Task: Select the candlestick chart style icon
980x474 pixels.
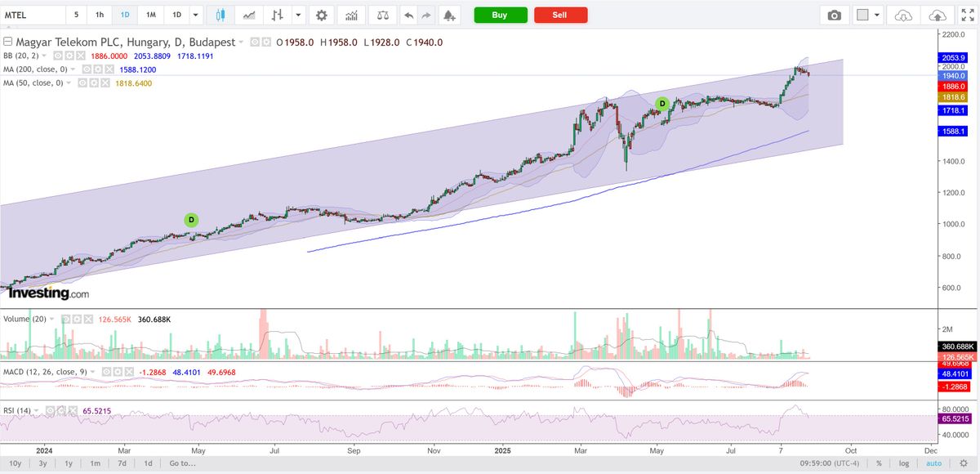Action: (x=220, y=16)
